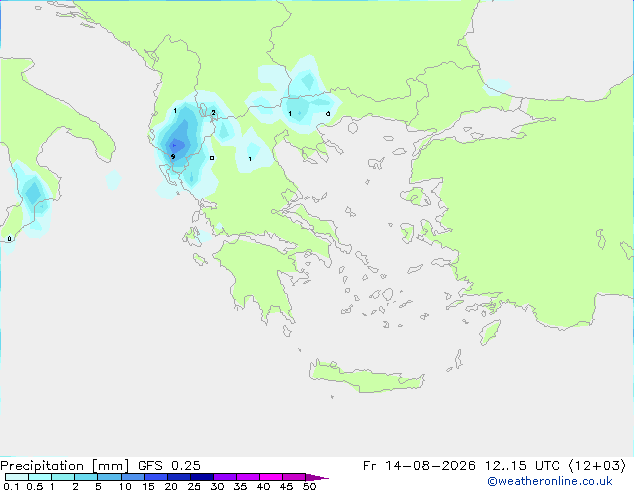This screenshot has width=634, height=490.
Task: Click the "(12+03)" forecast offset text
Action: 597,466
